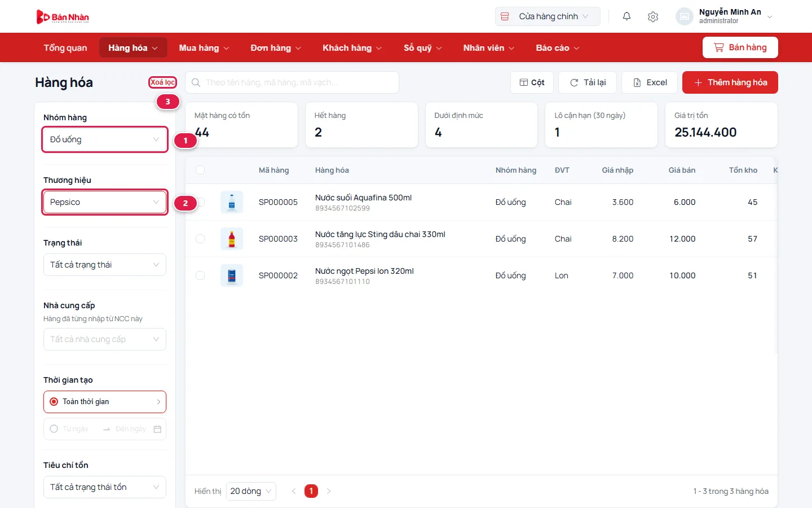Click the search magnifier icon
The height and width of the screenshot is (508, 812).
click(196, 82)
